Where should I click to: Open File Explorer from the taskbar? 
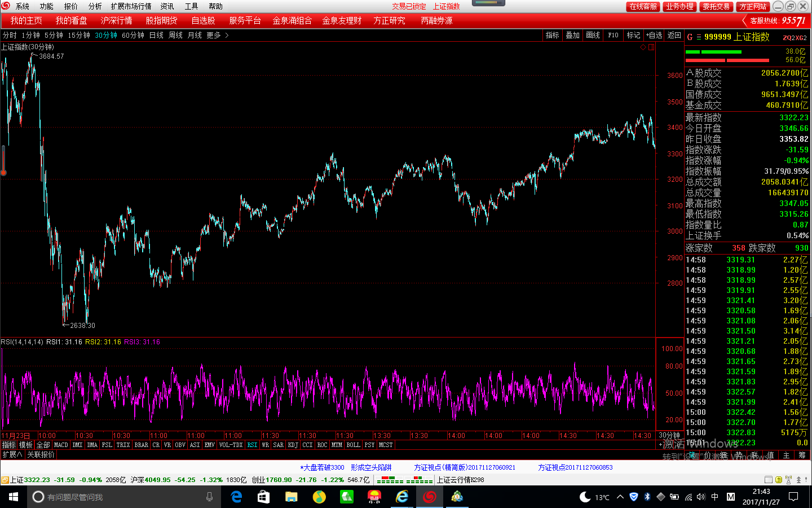coord(291,497)
